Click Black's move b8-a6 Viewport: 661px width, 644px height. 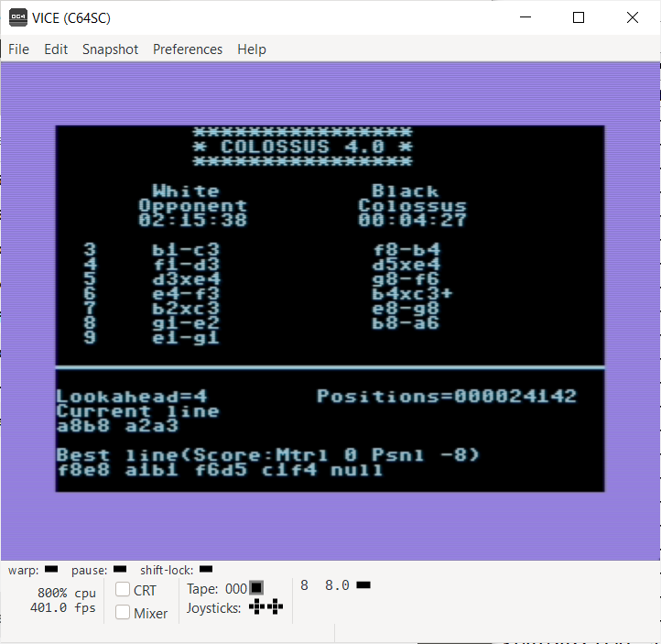[406, 323]
